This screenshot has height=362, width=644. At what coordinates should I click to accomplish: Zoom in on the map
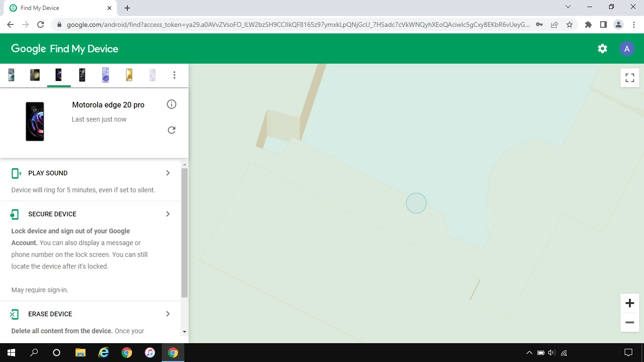pyautogui.click(x=629, y=303)
